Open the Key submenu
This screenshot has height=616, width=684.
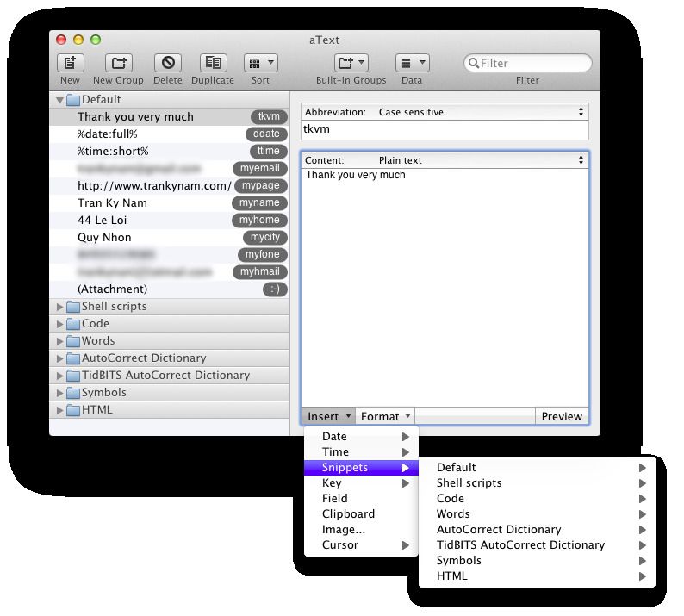(361, 483)
